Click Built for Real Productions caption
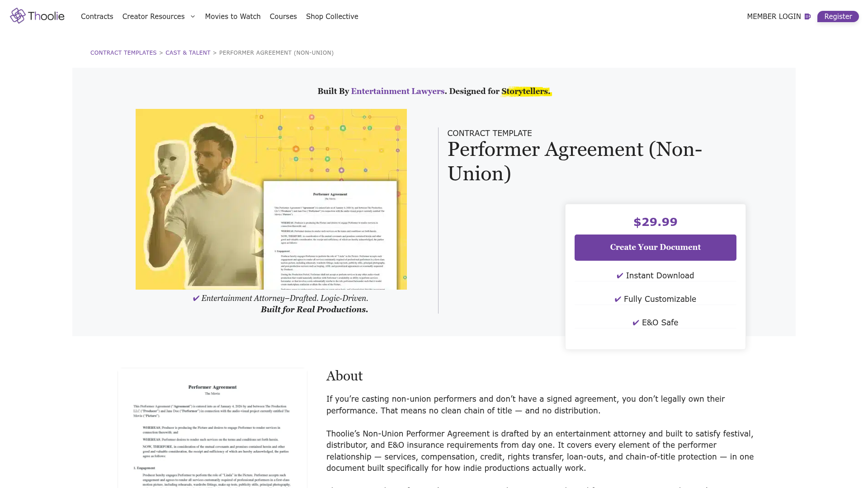The height and width of the screenshot is (488, 868). [x=314, y=310]
